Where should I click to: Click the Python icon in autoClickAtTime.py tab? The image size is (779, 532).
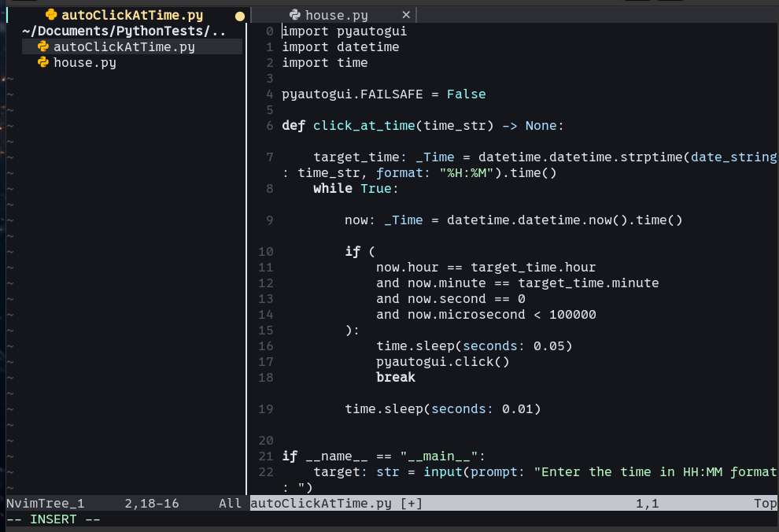tap(51, 15)
